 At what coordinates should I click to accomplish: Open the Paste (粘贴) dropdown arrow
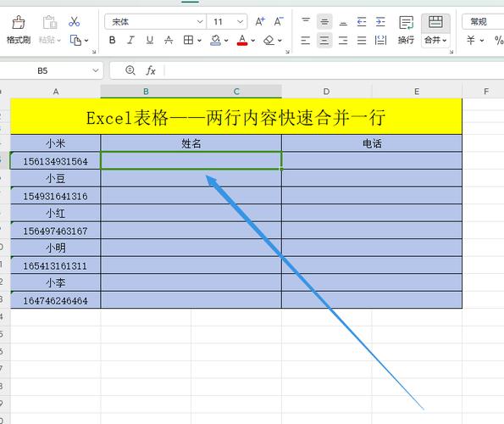(x=58, y=41)
